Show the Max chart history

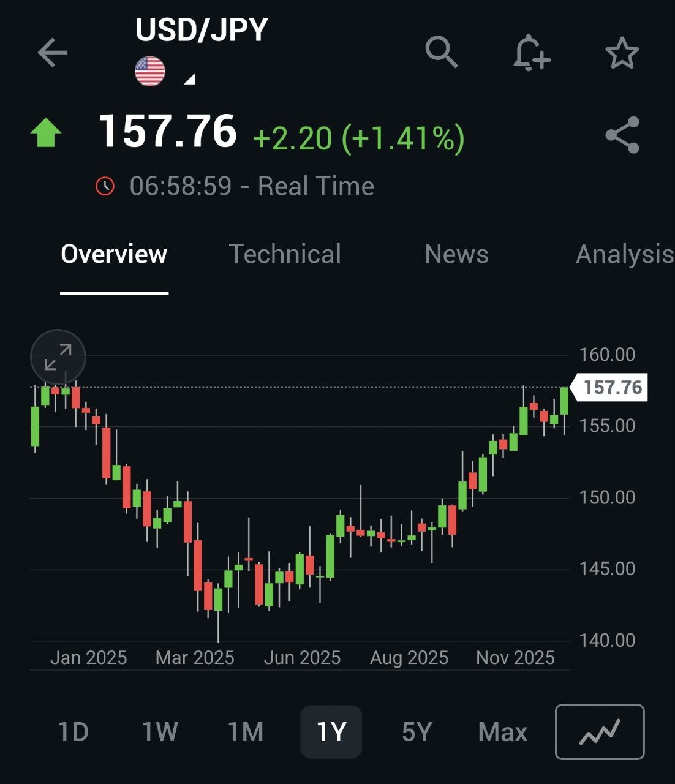click(502, 732)
